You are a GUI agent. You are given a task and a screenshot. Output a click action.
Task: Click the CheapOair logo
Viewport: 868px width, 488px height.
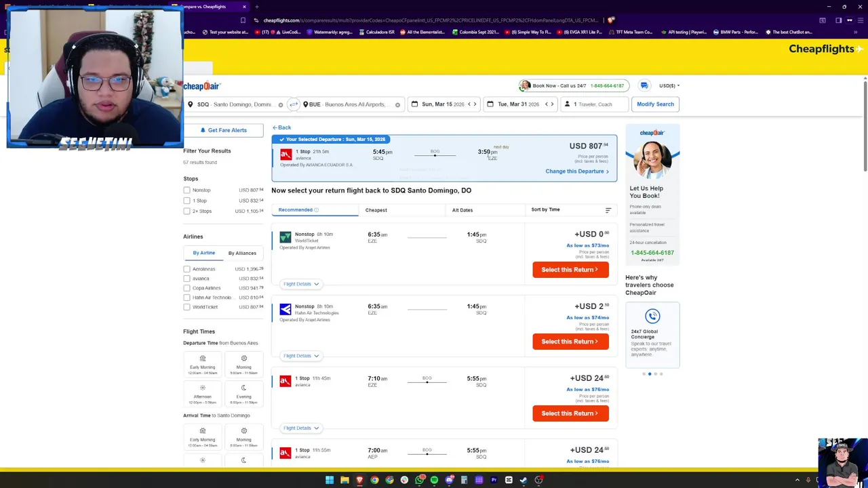(202, 86)
